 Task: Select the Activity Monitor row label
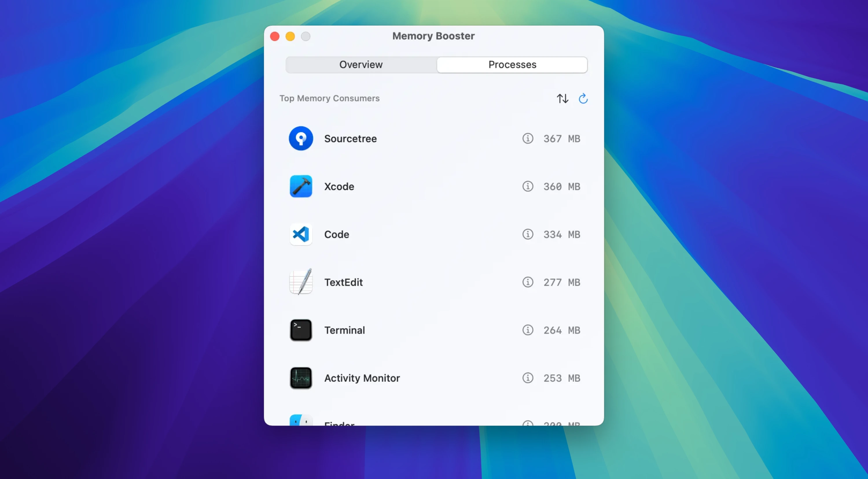click(x=362, y=378)
